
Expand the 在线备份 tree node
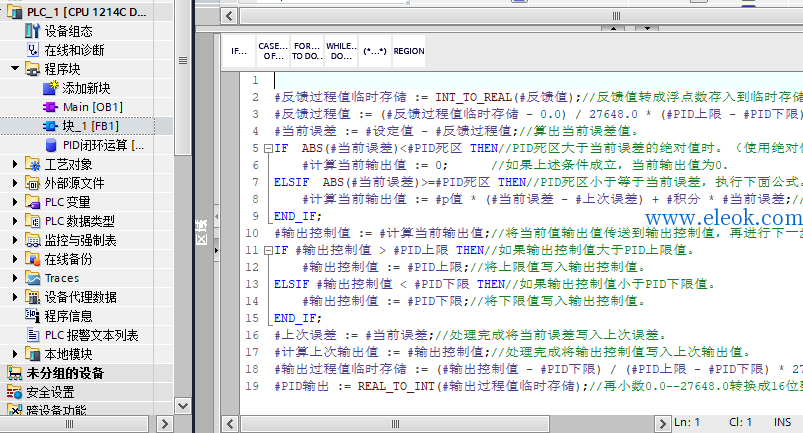point(15,258)
